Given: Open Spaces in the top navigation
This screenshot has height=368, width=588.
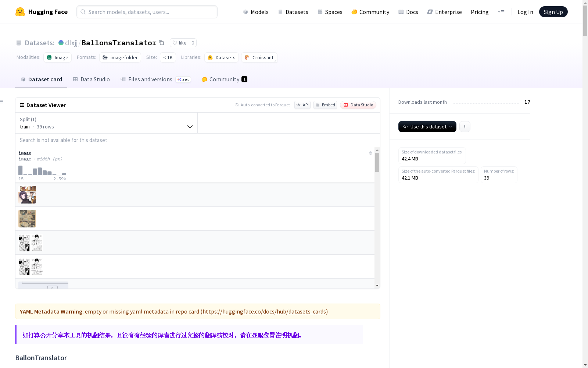Looking at the screenshot, I should [x=330, y=12].
